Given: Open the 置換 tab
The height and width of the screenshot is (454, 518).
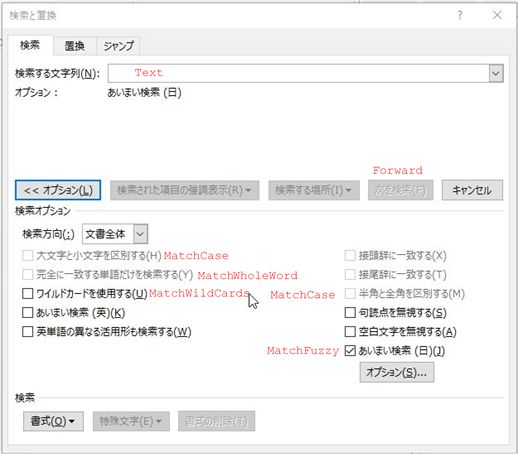Looking at the screenshot, I should [75, 46].
